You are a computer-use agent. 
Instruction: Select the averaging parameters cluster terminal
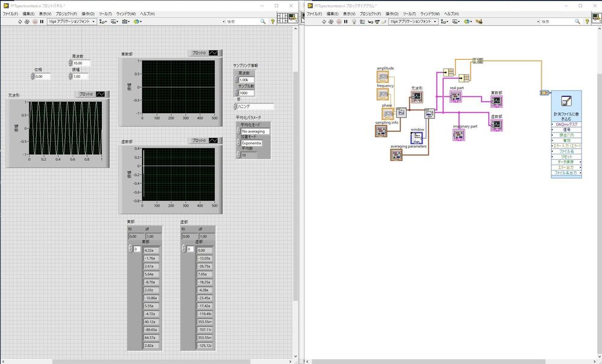pos(397,155)
